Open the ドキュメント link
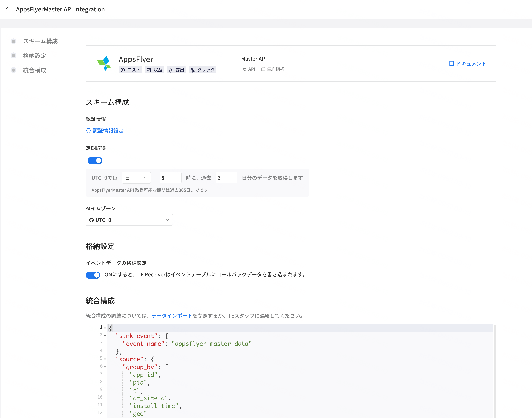This screenshot has width=532, height=418. (x=468, y=64)
